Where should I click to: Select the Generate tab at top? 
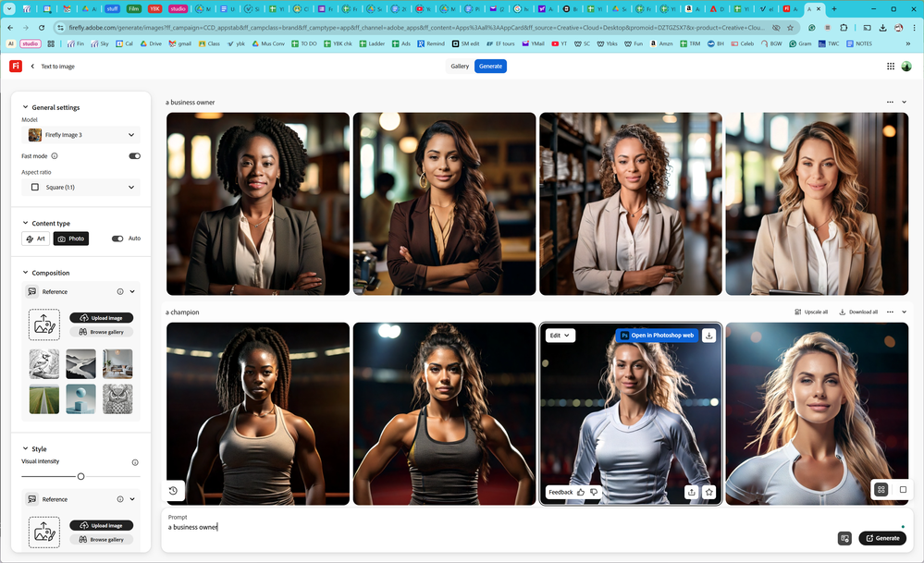click(x=490, y=66)
